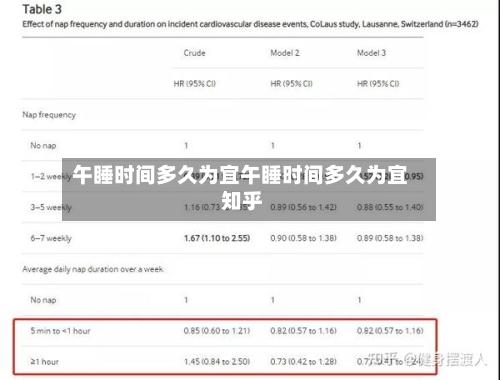Screen dimensions: 500x380
Task: Click the Crude column header
Action: 194,53
